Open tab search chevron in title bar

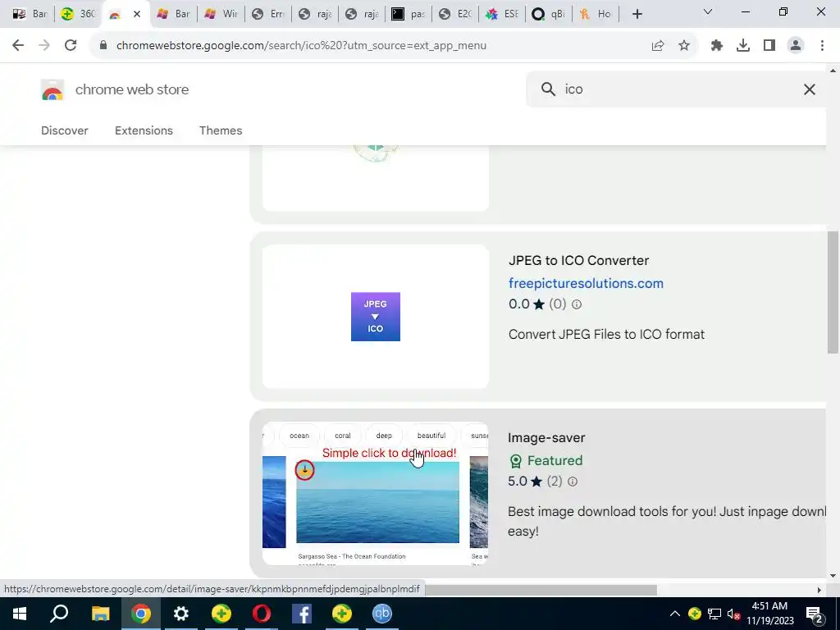(708, 11)
